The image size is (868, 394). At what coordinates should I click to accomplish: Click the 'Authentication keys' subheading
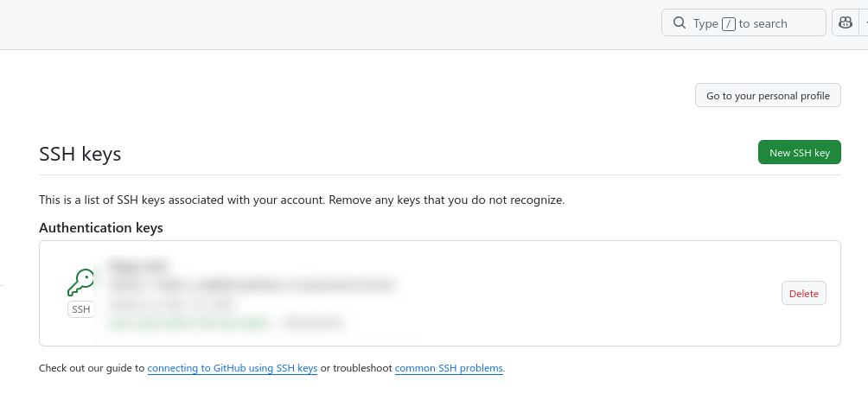(101, 228)
